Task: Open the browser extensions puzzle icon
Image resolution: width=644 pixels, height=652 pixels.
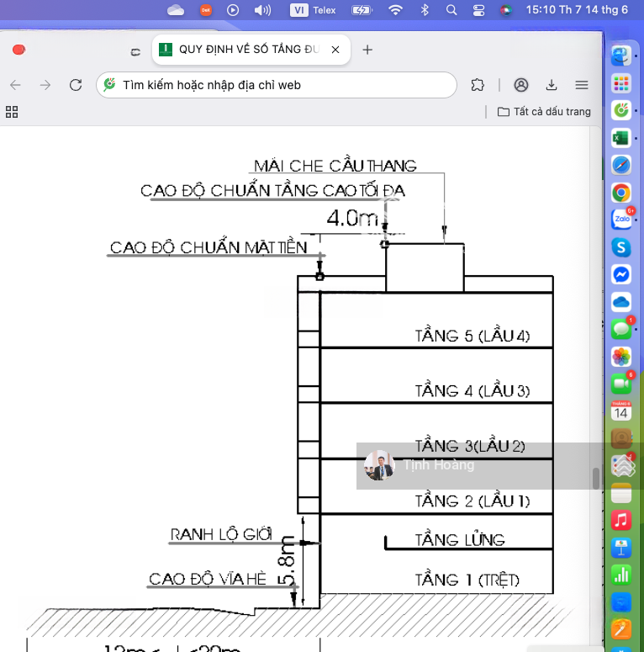Action: [x=478, y=85]
